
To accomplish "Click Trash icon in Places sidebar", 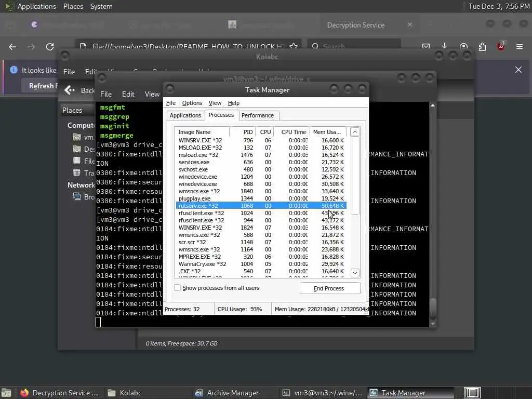I will (x=77, y=172).
